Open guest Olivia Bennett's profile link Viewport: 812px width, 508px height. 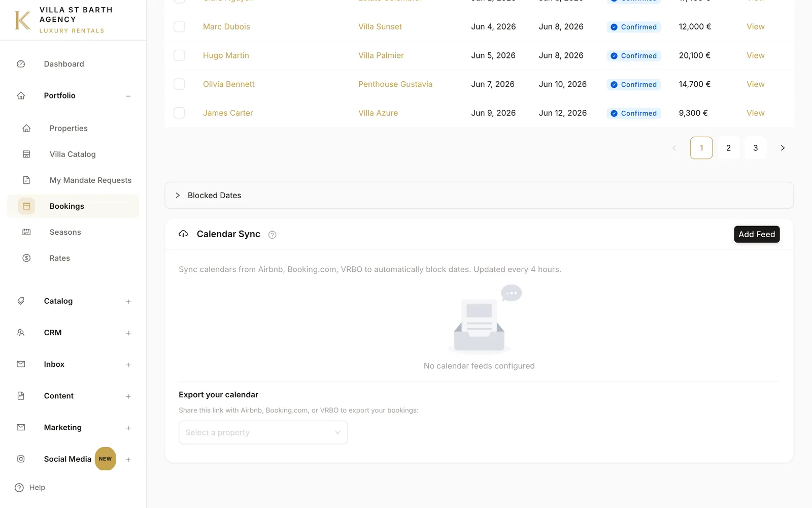[x=229, y=84]
